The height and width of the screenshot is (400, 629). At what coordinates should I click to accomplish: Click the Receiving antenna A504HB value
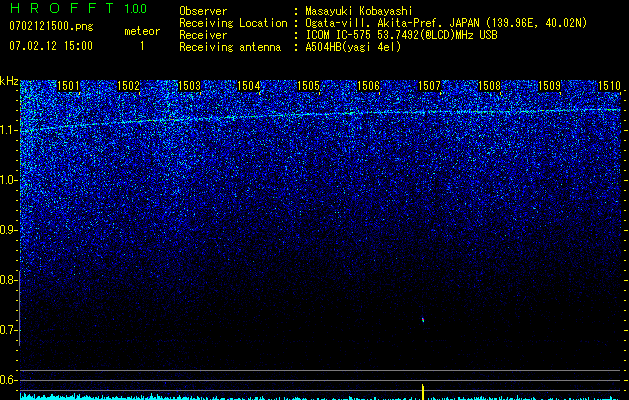tap(353, 47)
